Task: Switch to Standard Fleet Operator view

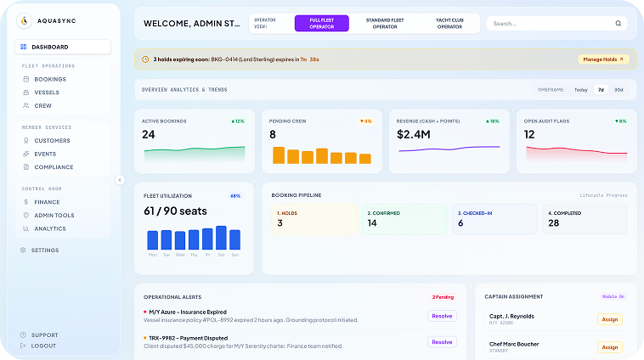Action: pos(385,24)
